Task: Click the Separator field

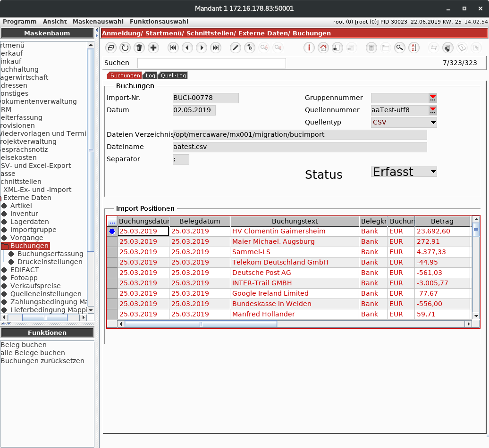Action: (x=181, y=159)
